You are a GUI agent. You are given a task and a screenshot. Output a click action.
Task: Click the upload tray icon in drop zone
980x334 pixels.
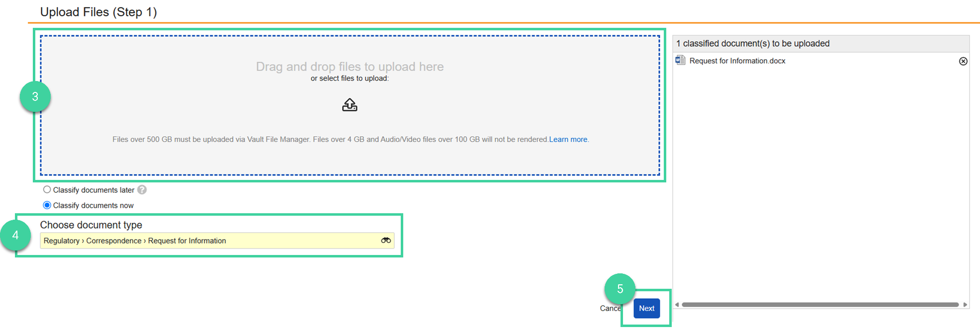pos(350,105)
